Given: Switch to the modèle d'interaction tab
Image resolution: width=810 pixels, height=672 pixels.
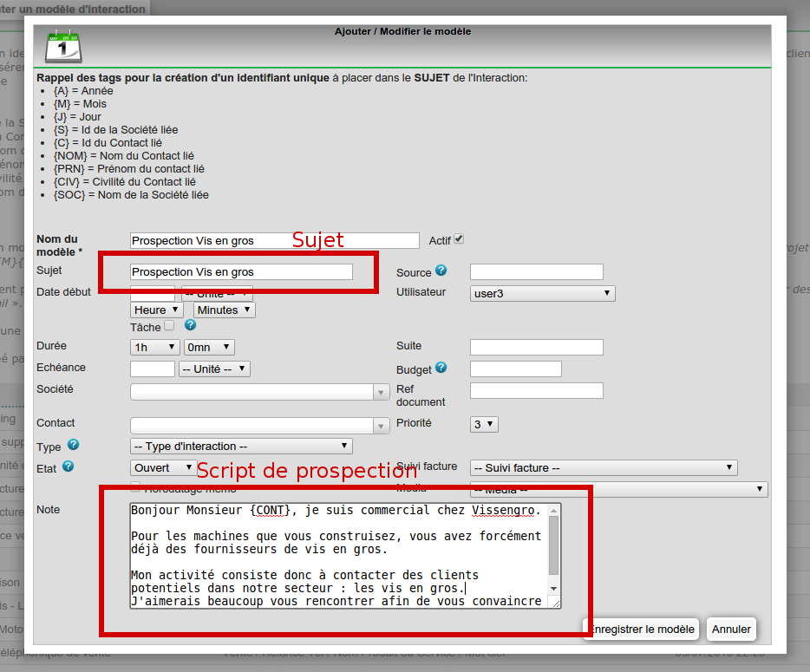Looking at the screenshot, I should 74,10.
